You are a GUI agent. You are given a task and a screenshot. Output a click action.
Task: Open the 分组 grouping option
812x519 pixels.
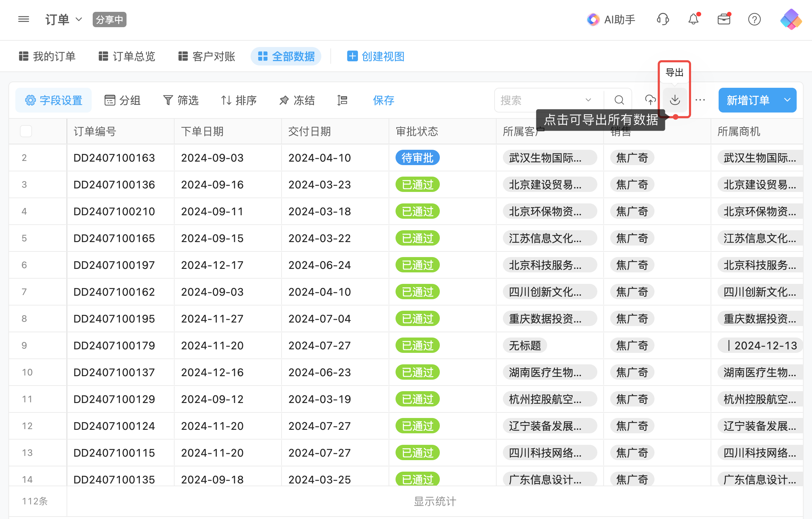(123, 100)
